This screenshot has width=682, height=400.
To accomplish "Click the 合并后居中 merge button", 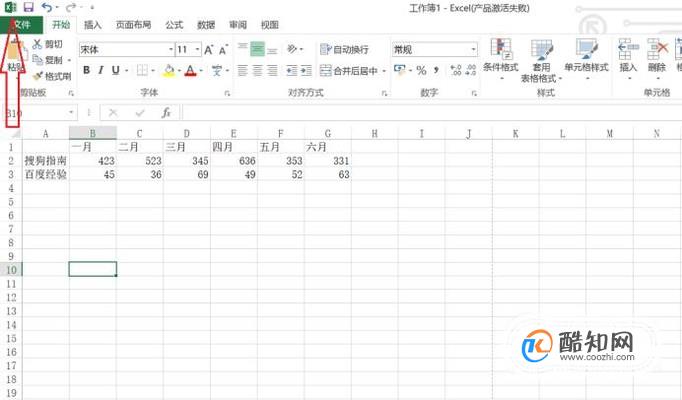I will [x=349, y=70].
